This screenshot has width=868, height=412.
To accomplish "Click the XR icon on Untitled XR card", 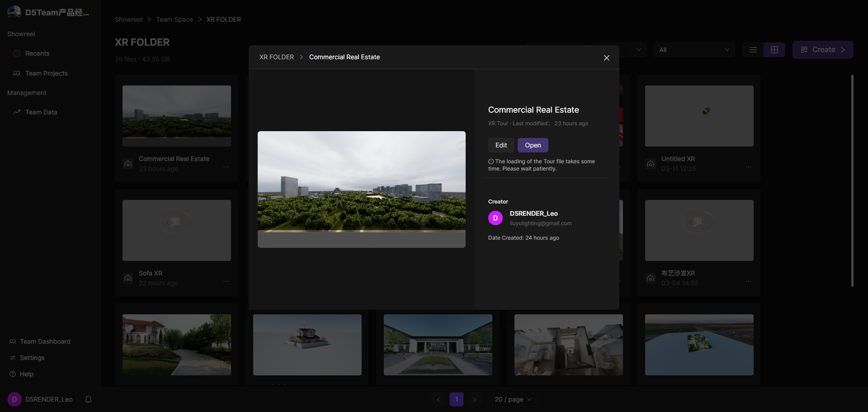I will click(651, 164).
